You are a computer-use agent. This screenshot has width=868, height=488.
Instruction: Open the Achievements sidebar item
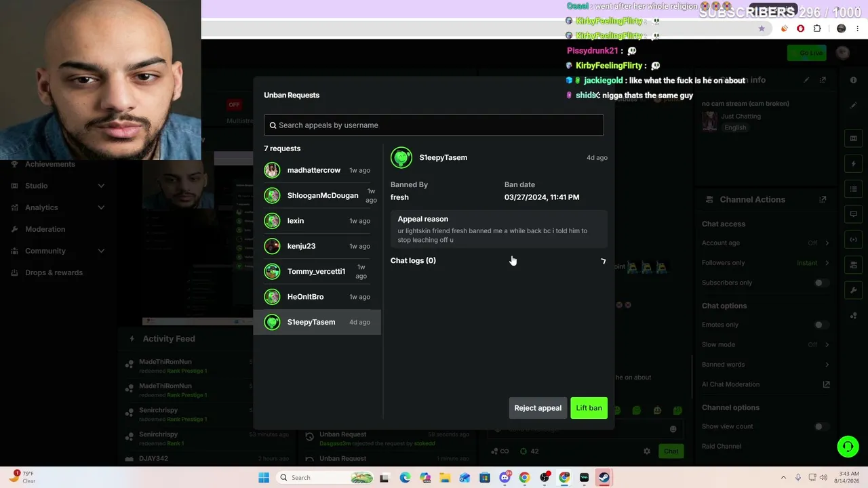point(50,164)
